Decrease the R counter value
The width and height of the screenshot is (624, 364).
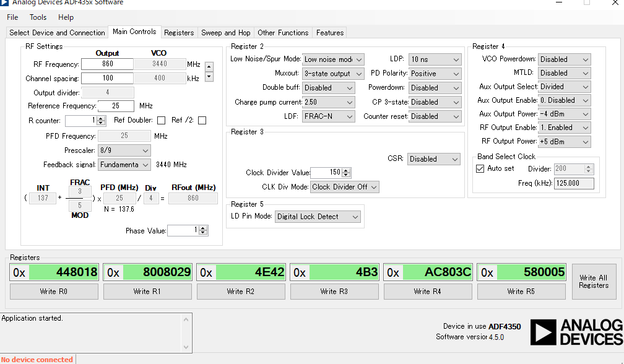tap(101, 123)
